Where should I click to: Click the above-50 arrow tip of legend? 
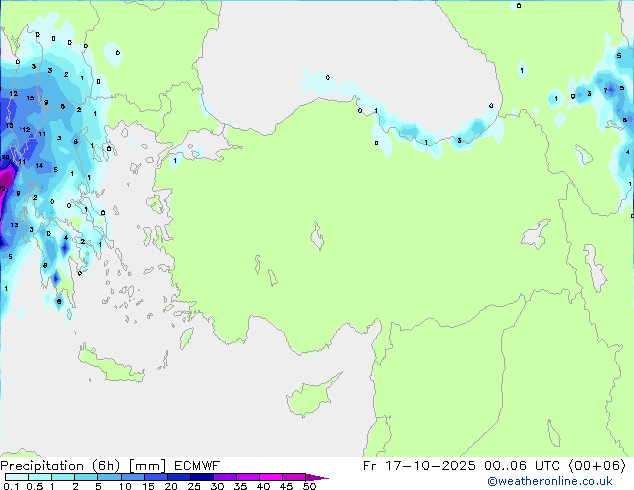click(317, 477)
